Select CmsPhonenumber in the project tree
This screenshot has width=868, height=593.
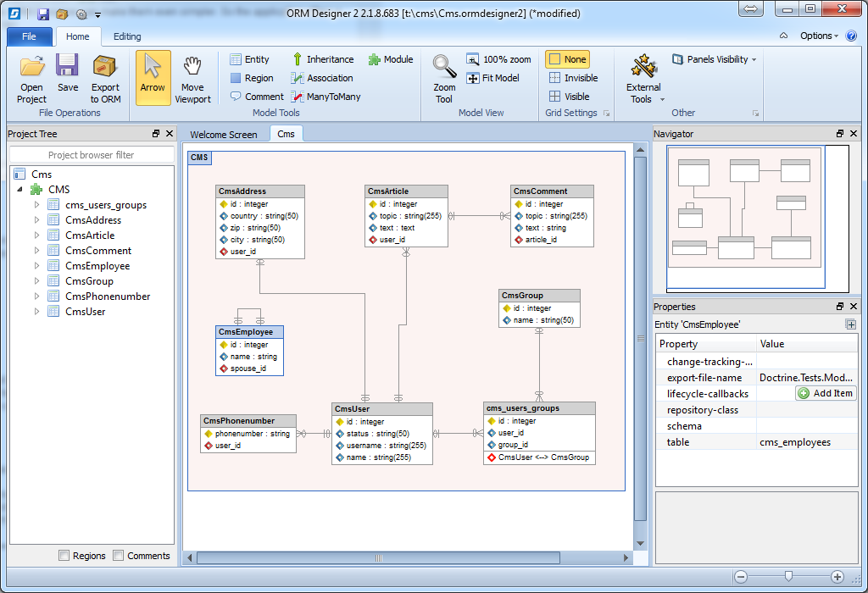point(108,296)
